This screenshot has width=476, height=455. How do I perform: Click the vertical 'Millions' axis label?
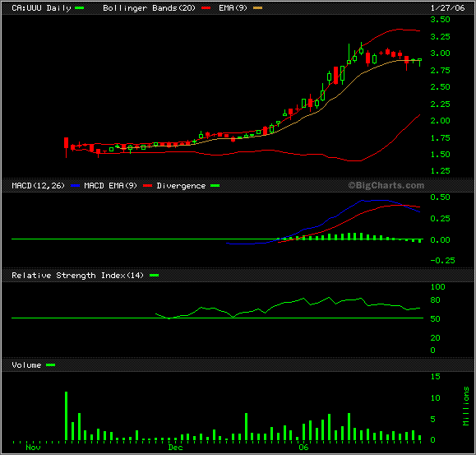(466, 406)
